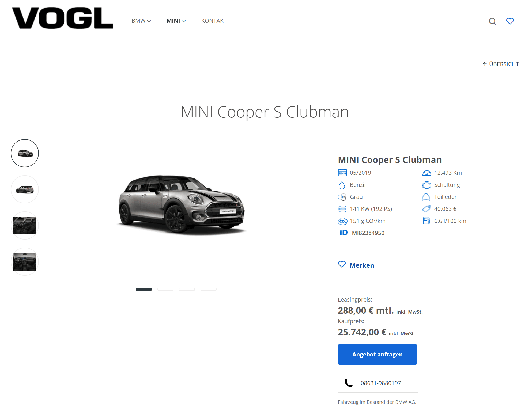
Task: Expand the MINI dropdown menu
Action: click(x=176, y=21)
